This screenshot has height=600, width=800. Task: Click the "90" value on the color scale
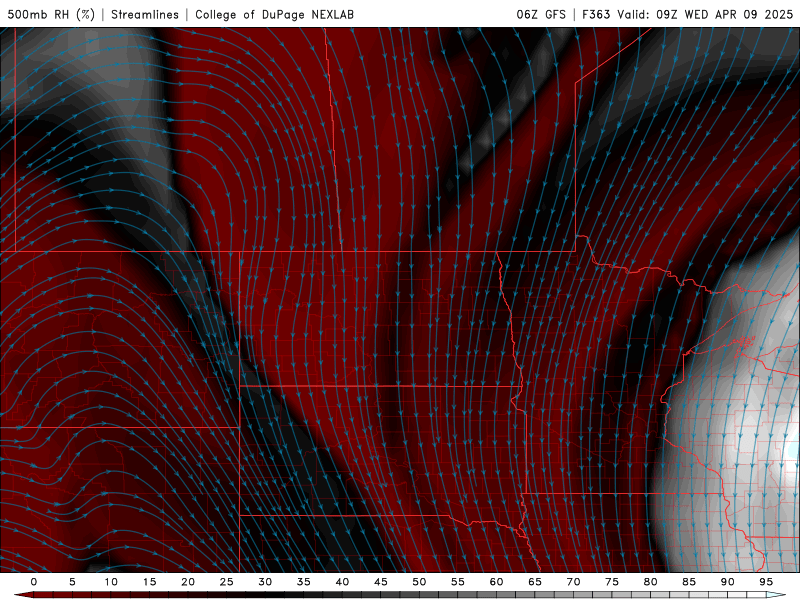click(728, 582)
